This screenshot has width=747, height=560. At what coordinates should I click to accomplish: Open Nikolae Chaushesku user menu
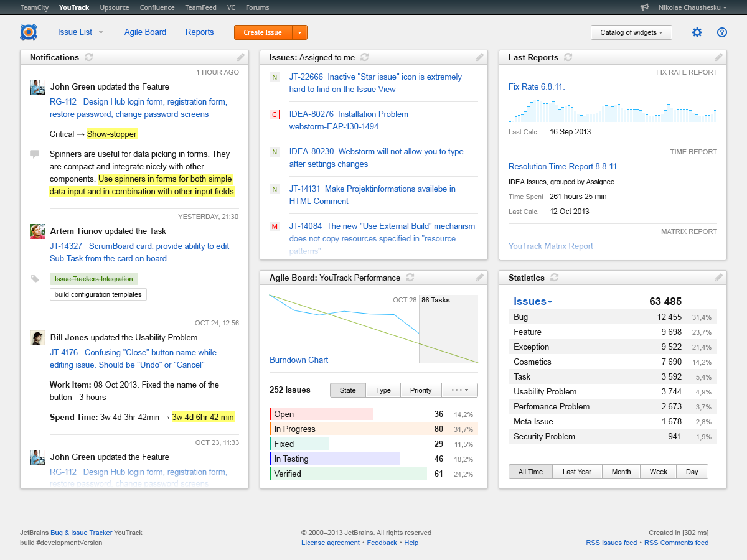coord(693,7)
